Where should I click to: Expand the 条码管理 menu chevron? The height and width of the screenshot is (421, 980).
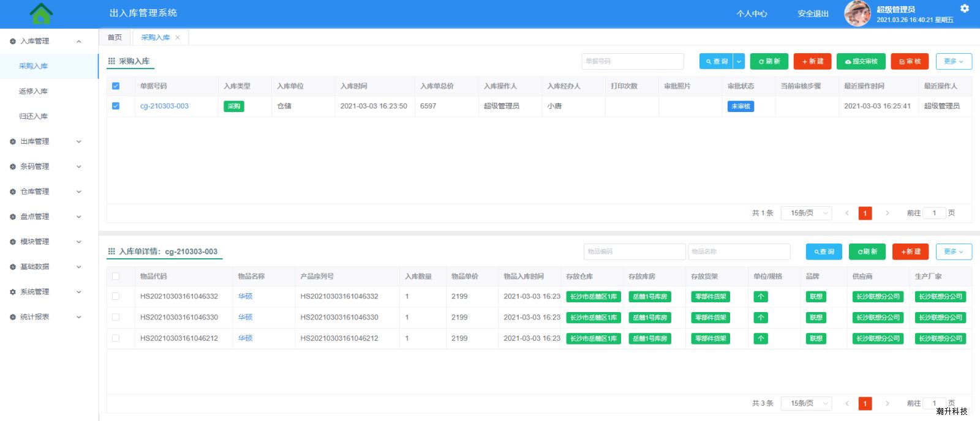[79, 166]
